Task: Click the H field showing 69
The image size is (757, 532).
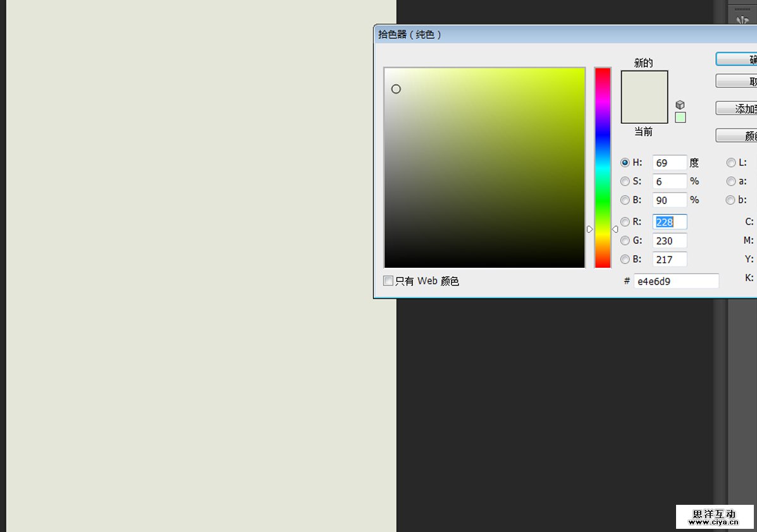Action: 669,162
